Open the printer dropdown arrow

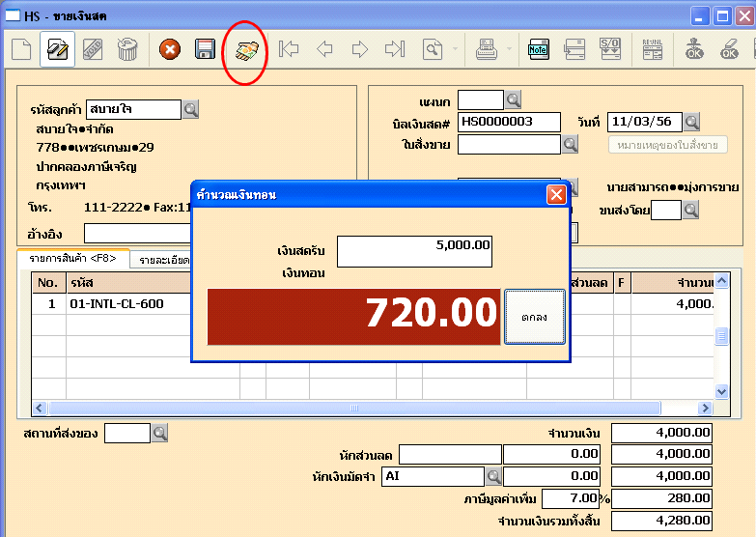pos(508,49)
